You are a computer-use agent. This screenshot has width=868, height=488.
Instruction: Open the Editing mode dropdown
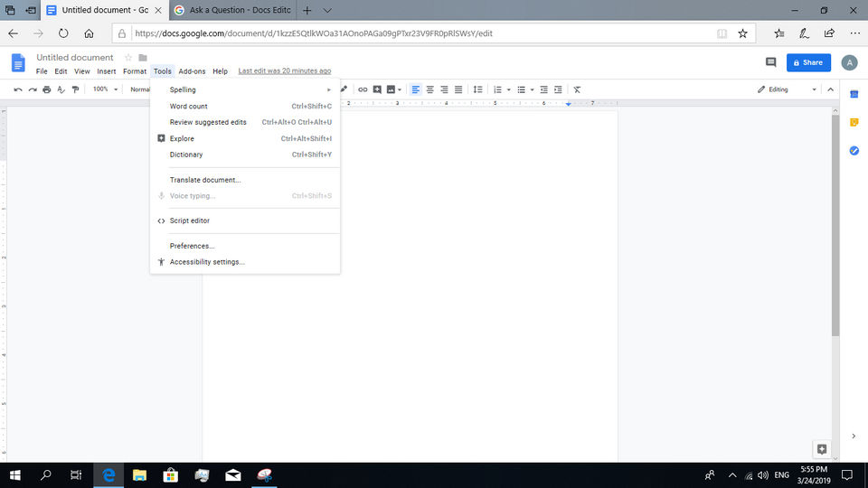[x=787, y=89]
